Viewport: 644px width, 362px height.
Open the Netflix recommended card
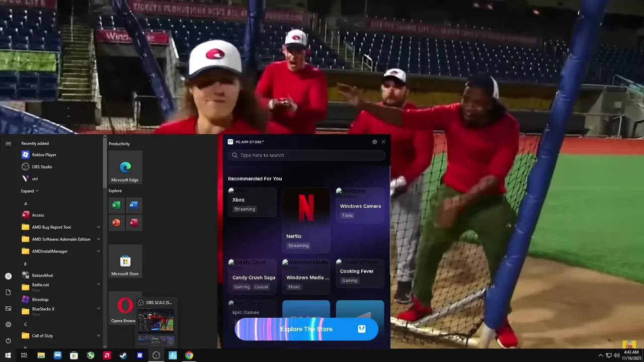tap(306, 220)
